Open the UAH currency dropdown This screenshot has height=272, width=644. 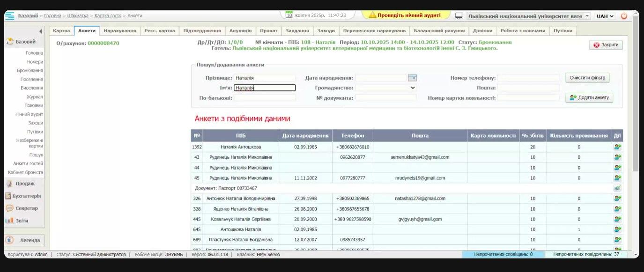point(605,16)
